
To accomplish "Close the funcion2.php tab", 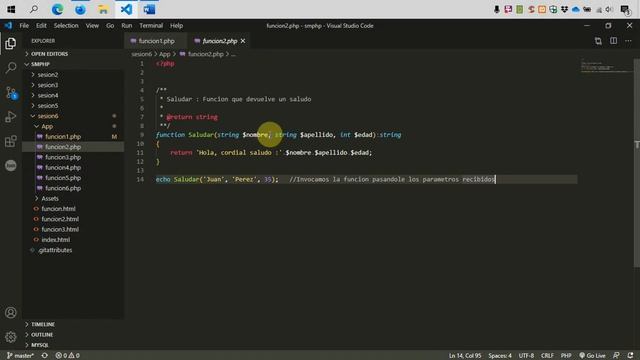I will [243, 41].
